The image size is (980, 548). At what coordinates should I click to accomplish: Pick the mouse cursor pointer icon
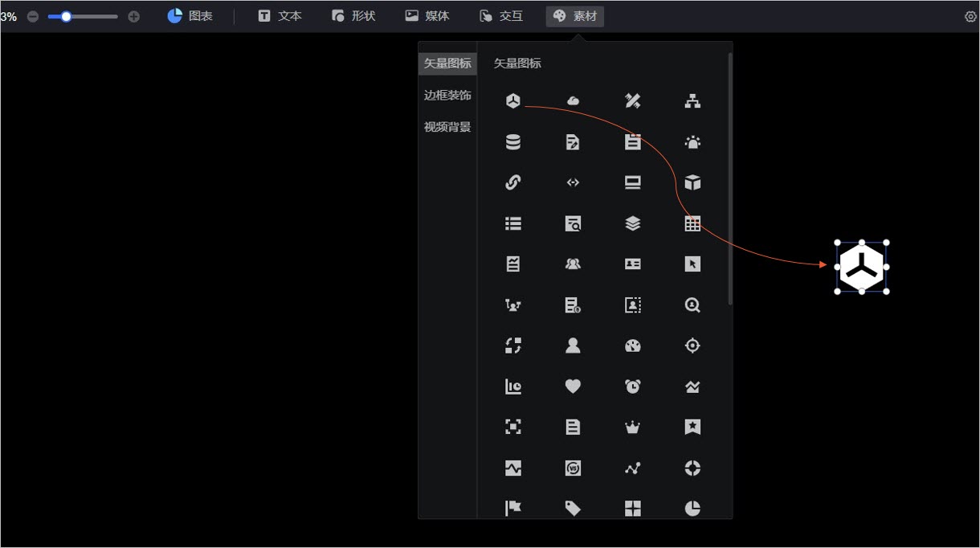[692, 264]
